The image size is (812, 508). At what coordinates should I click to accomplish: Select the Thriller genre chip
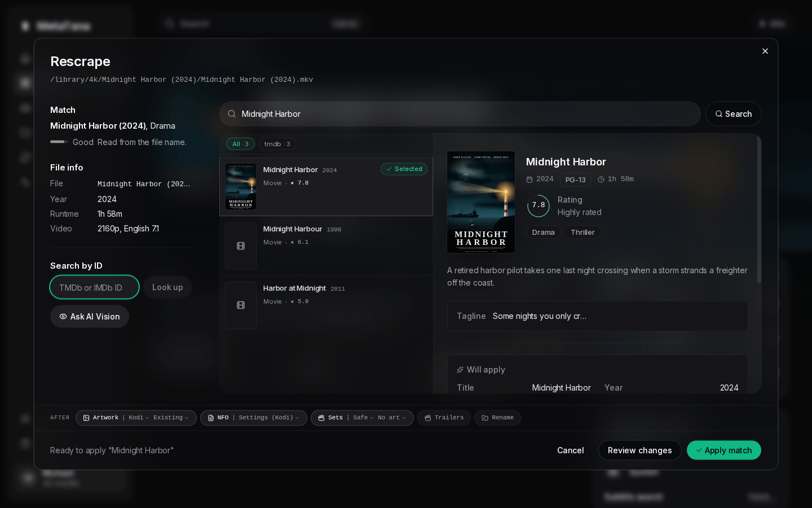click(x=582, y=233)
